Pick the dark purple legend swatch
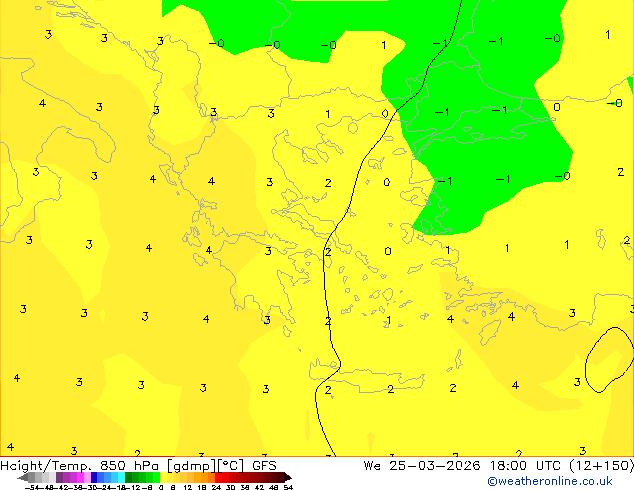This screenshot has width=634, height=490. [x=59, y=477]
